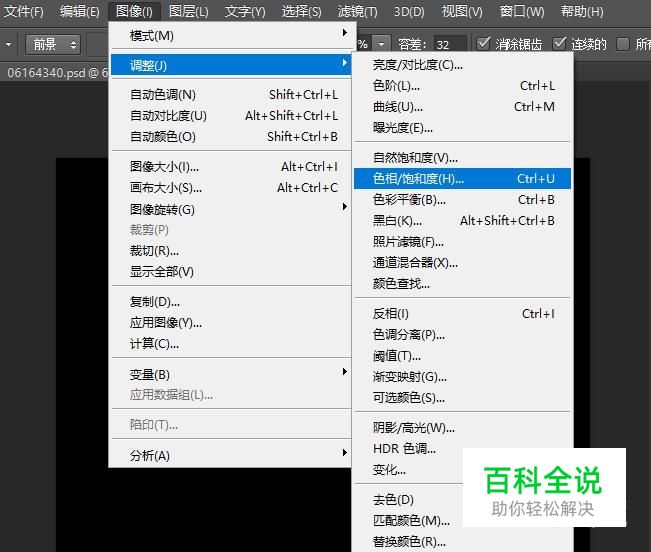Open 图像大小(I)... dialog
The height and width of the screenshot is (552, 651).
point(231,167)
